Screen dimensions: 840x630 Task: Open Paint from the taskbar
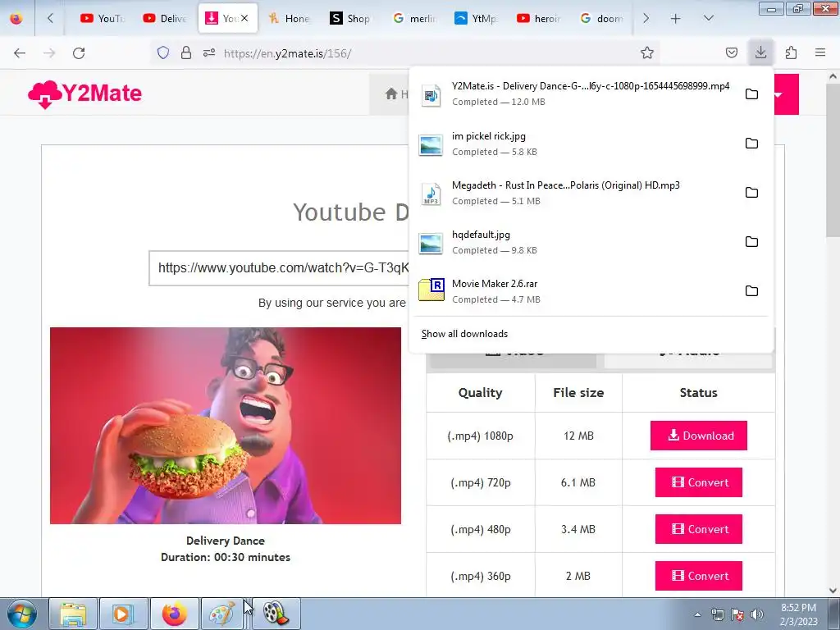click(x=222, y=614)
